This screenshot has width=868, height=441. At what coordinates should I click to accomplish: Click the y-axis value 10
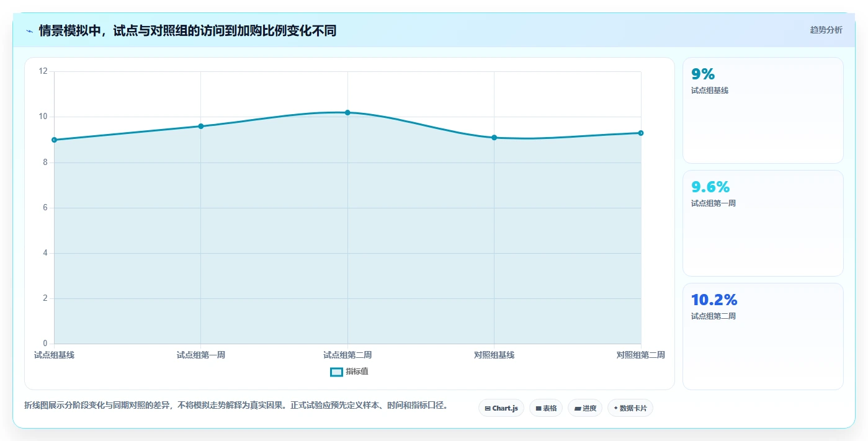click(43, 117)
